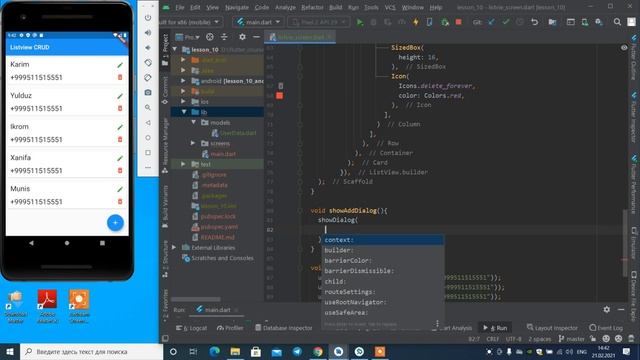
Task: Select 'context:' autocomplete suggestion
Action: point(382,240)
